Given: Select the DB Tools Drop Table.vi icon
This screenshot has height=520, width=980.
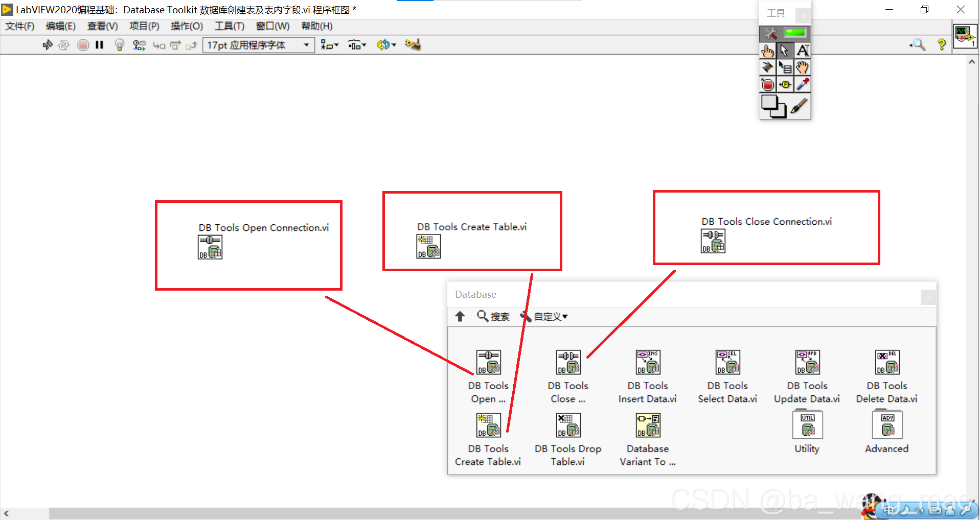Looking at the screenshot, I should (x=567, y=425).
